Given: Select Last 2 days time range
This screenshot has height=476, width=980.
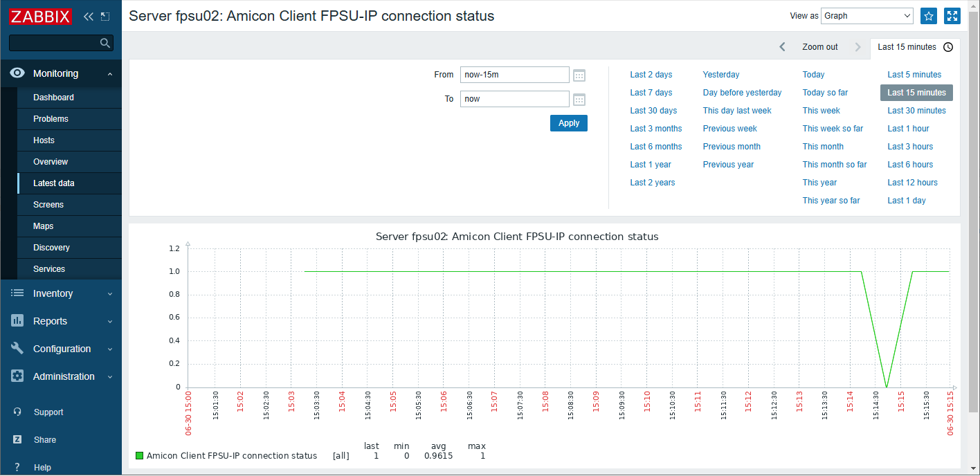Looking at the screenshot, I should click(x=651, y=75).
